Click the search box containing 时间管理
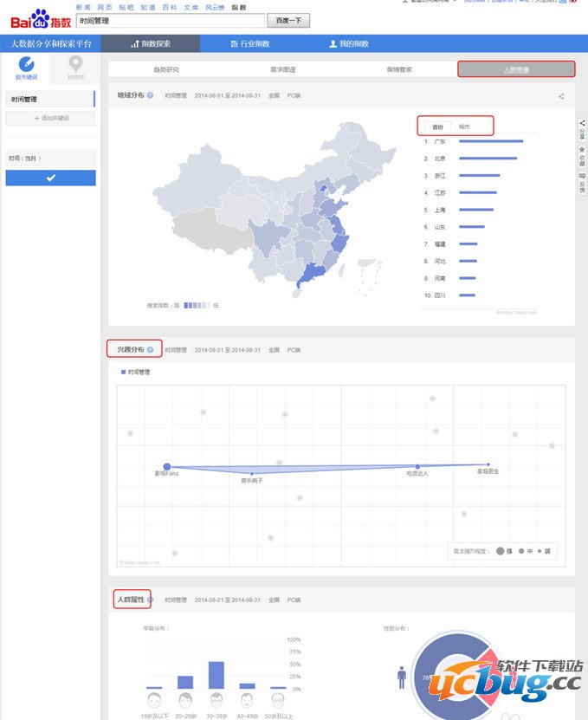 pos(169,20)
